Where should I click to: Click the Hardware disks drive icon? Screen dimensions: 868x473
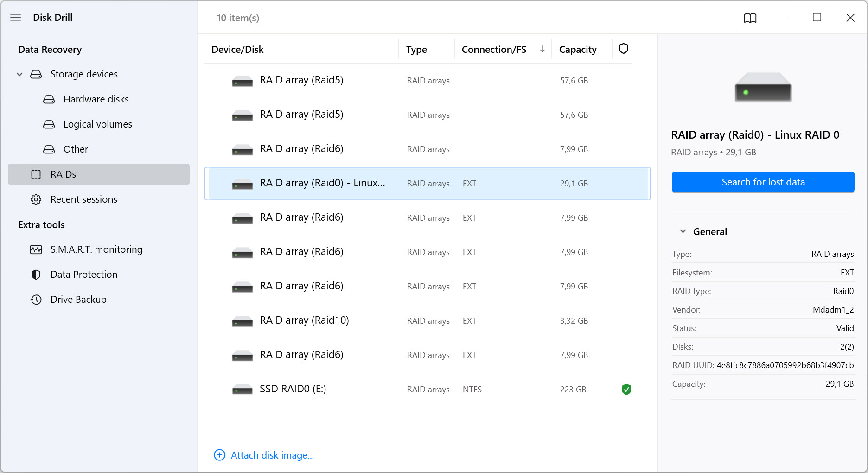49,99
